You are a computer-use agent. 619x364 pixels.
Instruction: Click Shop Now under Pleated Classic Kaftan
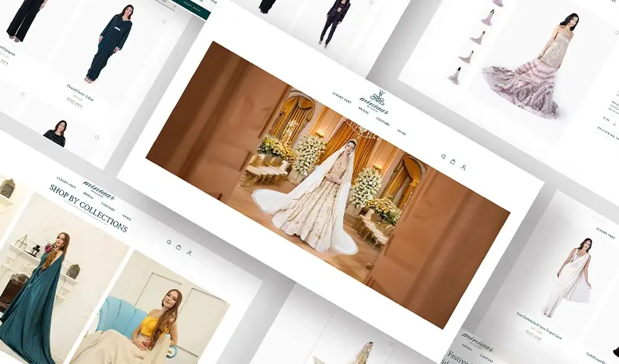(x=74, y=105)
